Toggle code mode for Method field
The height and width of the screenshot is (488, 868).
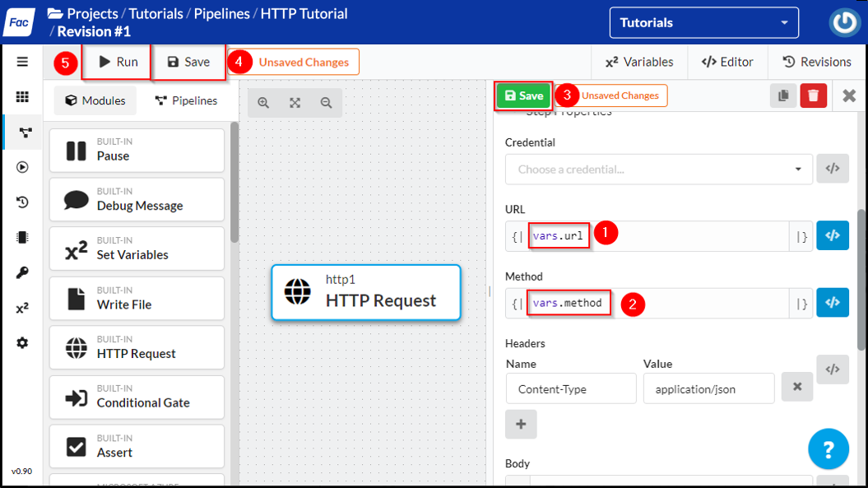coord(832,303)
